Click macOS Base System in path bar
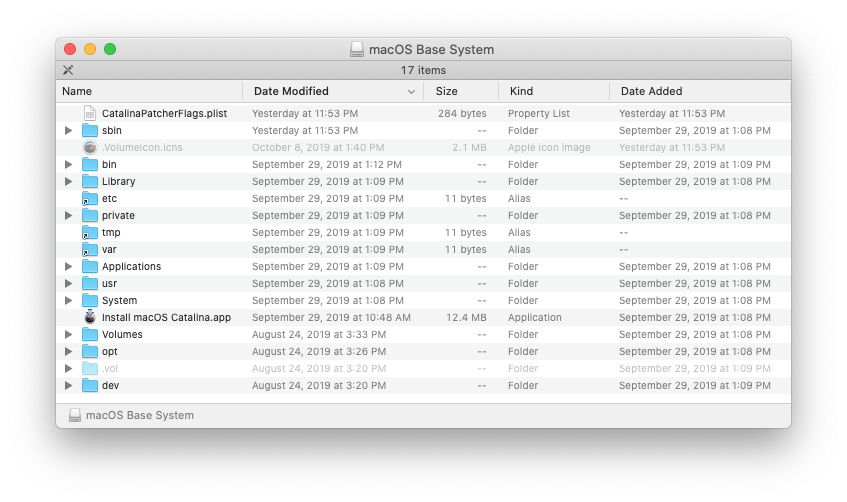This screenshot has width=847, height=502. pos(140,415)
